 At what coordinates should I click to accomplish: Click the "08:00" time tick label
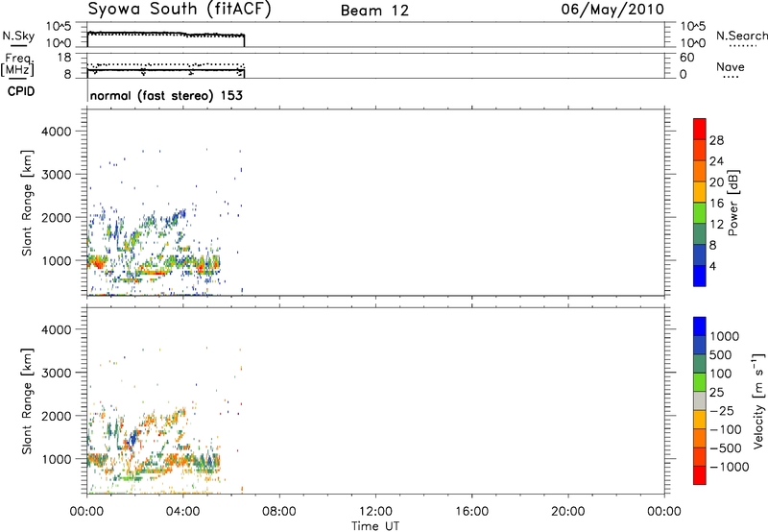point(279,512)
